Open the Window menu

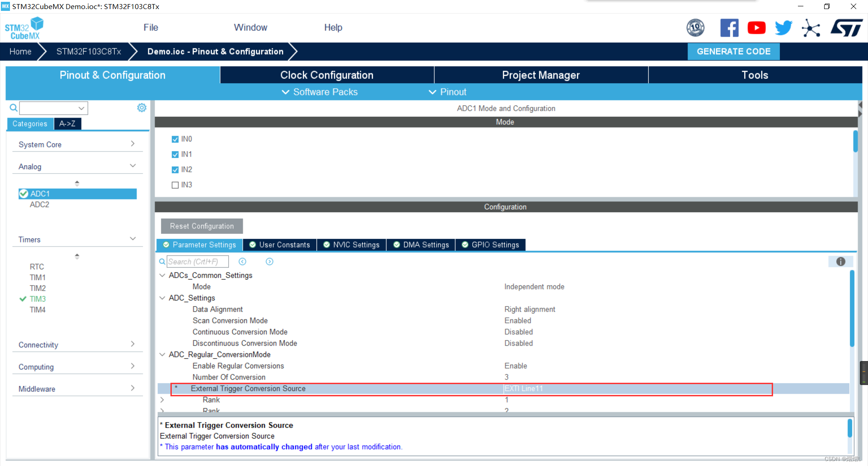250,28
